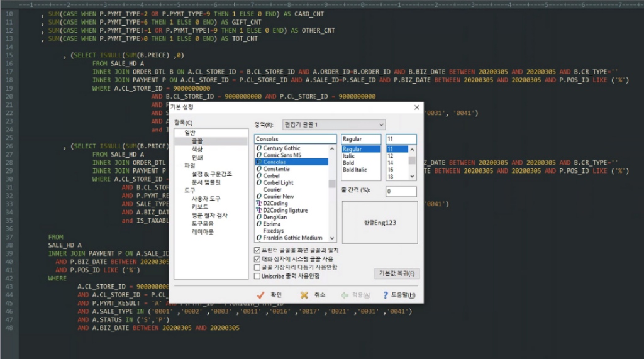Choose Bold font style
This screenshot has height=359, width=644.
pos(348,163)
